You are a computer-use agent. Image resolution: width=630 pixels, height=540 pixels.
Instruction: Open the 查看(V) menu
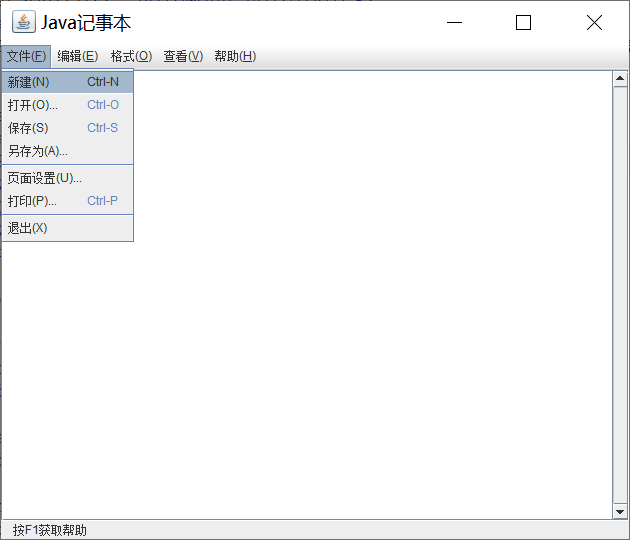(183, 56)
